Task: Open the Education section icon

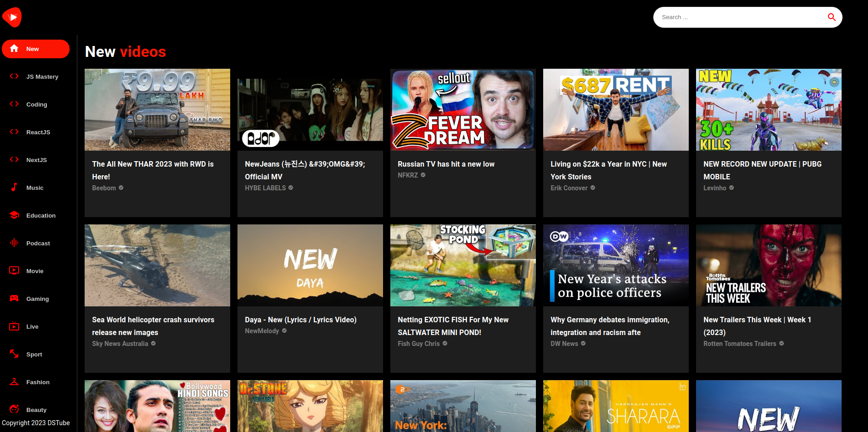Action: 14,215
